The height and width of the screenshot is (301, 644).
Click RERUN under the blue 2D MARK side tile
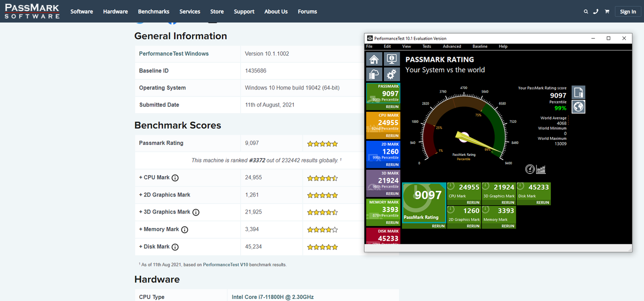pyautogui.click(x=392, y=165)
